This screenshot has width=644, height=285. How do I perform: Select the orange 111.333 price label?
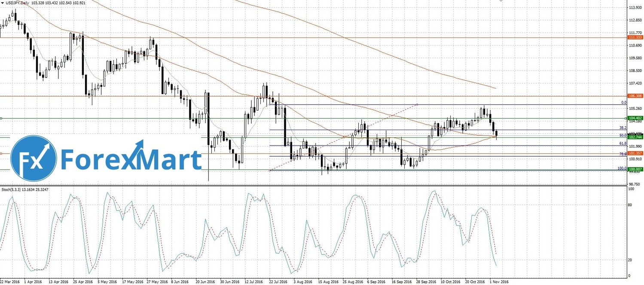coord(635,38)
